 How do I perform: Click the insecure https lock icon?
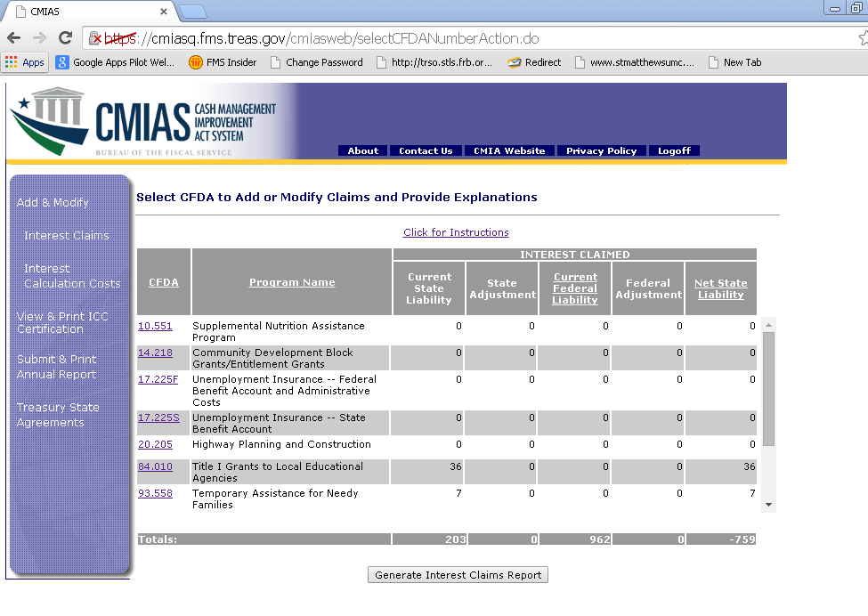[x=95, y=38]
